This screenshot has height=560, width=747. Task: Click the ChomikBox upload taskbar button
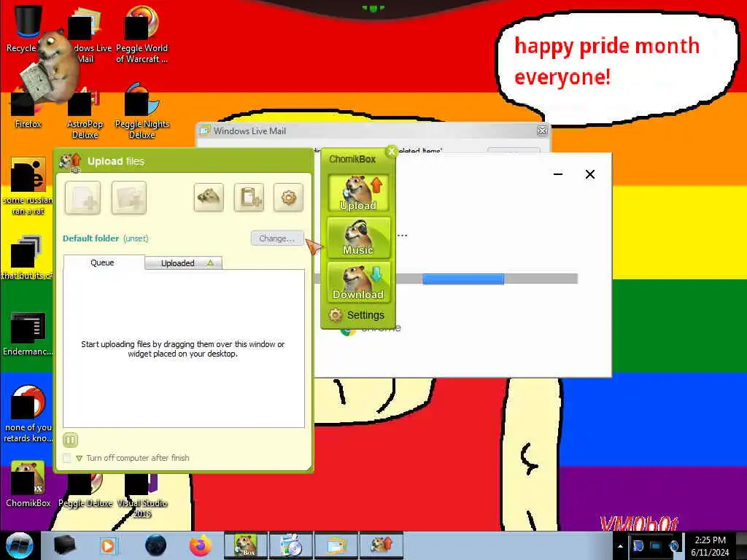pyautogui.click(x=381, y=545)
